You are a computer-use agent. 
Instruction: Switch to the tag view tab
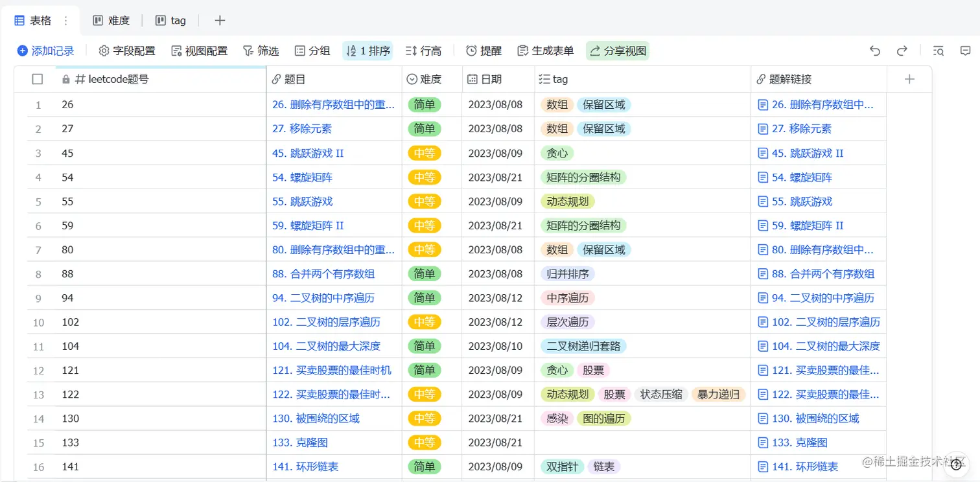pos(171,21)
